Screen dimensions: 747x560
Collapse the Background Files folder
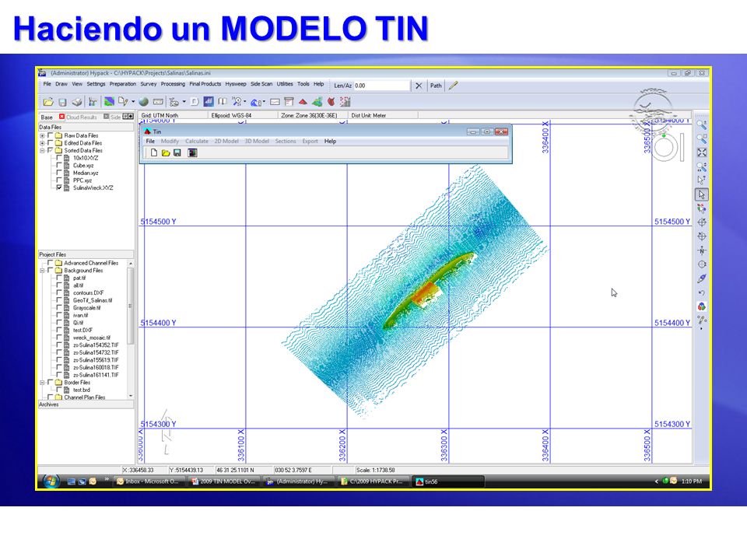(42, 271)
